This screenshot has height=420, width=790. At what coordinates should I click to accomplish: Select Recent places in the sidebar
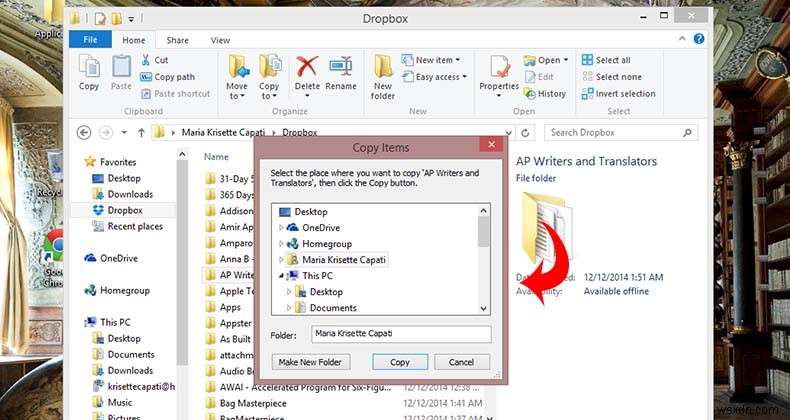coord(128,227)
